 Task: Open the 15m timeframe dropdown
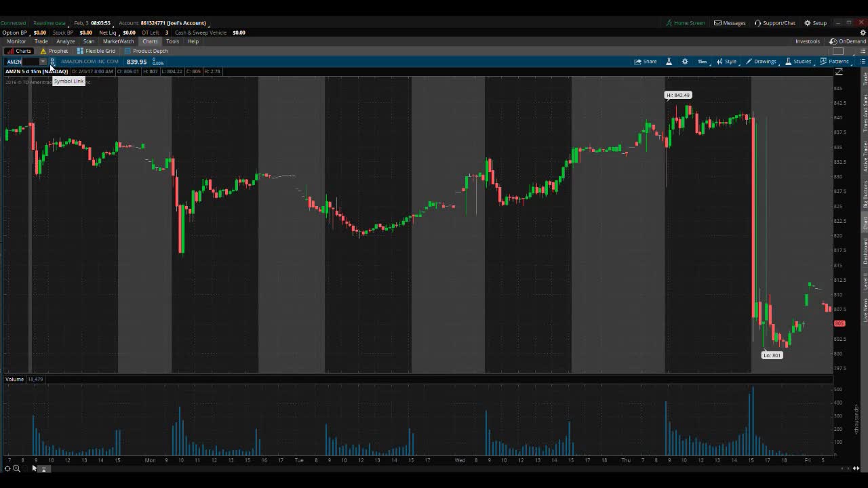(x=703, y=62)
